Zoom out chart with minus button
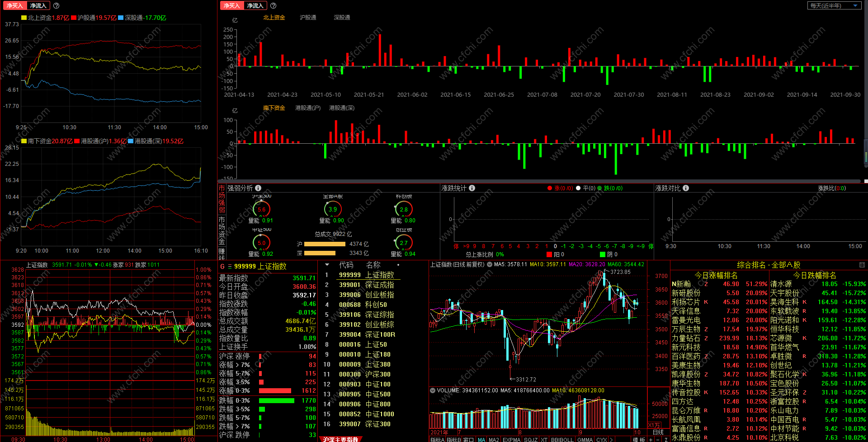Image resolution: width=868 pixels, height=442 pixels. point(658,439)
